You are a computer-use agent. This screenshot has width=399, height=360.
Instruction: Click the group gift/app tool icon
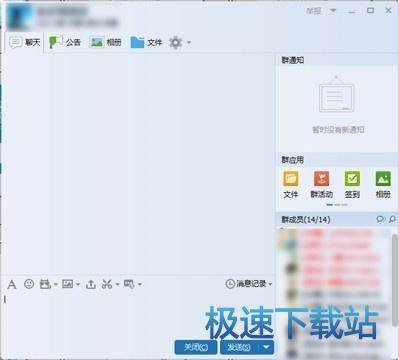coord(45,284)
